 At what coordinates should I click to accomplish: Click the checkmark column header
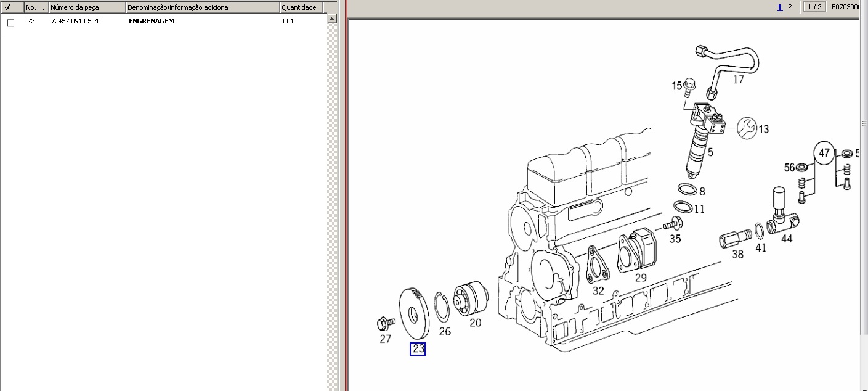11,7
